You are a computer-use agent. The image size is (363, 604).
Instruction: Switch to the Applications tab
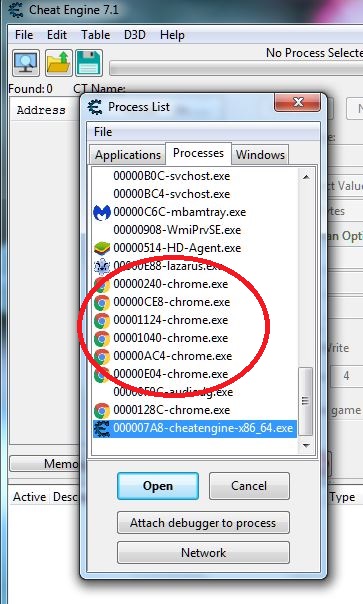[128, 155]
